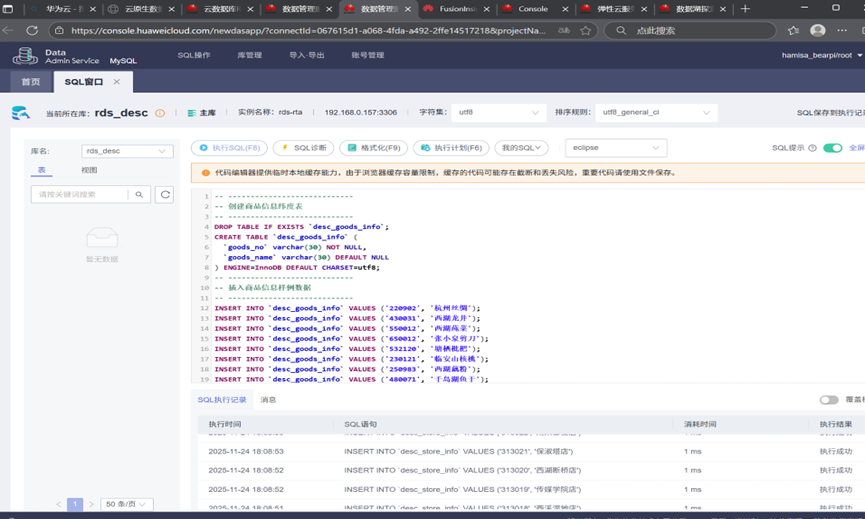Click the 2025-11-24 18:08:53 log row

(531, 451)
